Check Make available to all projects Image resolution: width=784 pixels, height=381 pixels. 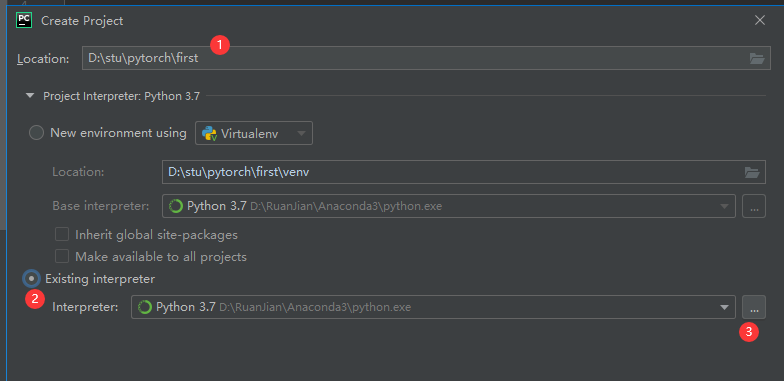62,256
